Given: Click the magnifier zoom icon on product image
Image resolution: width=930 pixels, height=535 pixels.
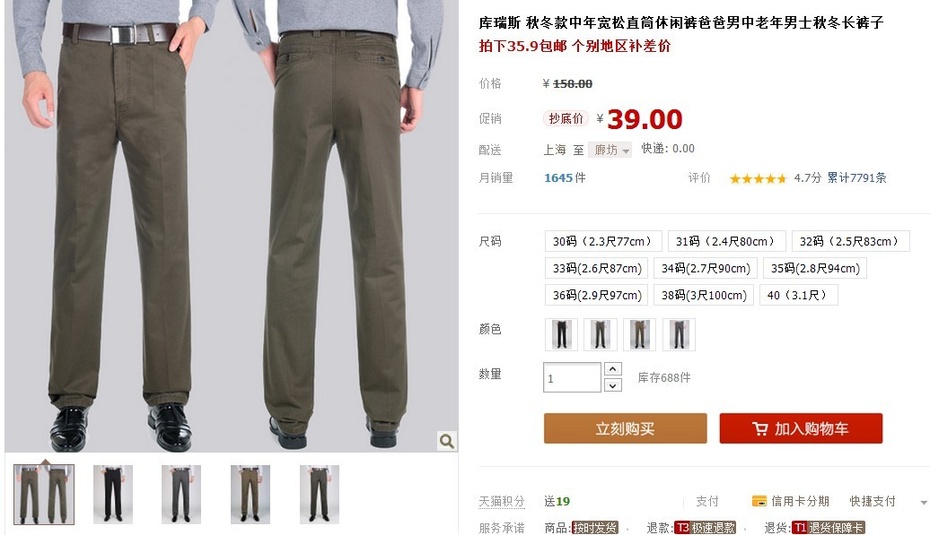Looking at the screenshot, I should (447, 441).
